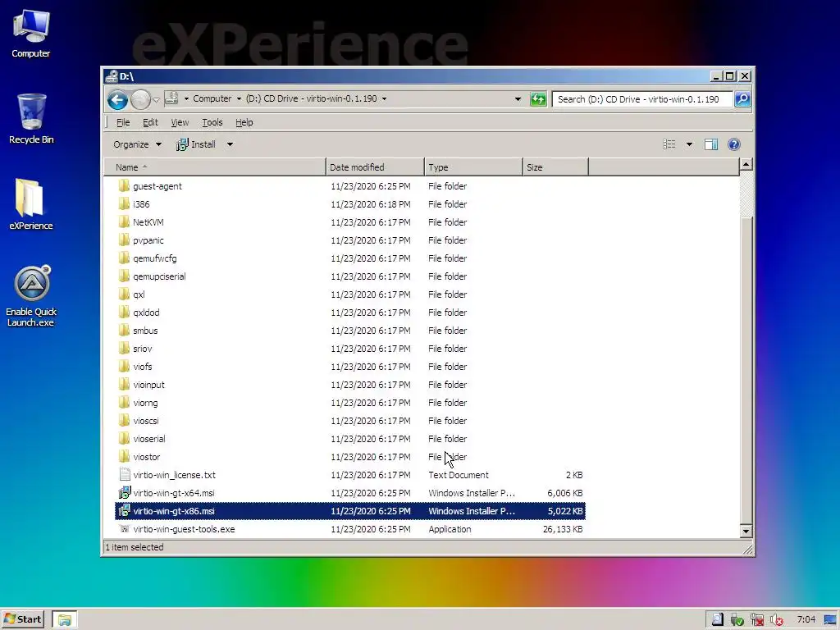Select the qemupciserial folder row
Screen dimensions: 840x630
click(350, 276)
